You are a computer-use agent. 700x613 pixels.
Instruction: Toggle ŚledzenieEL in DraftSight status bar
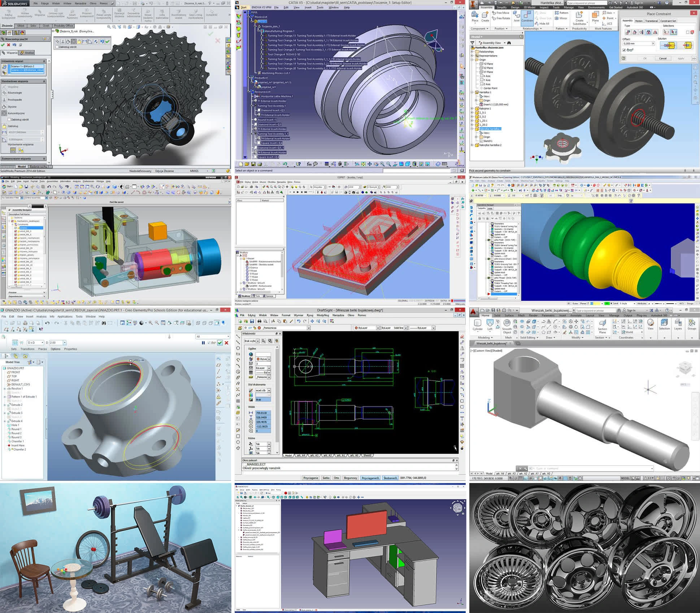click(391, 478)
